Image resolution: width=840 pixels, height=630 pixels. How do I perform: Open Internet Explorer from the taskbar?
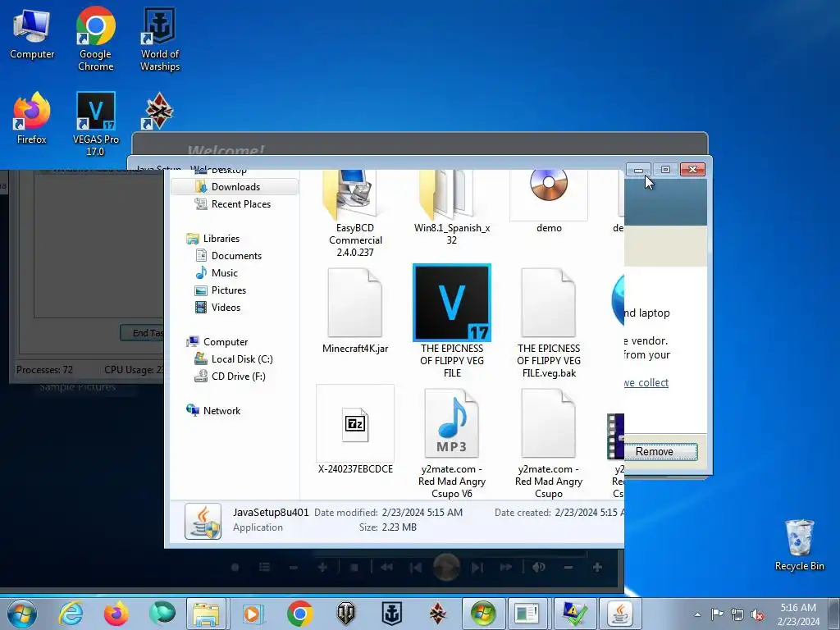click(71, 614)
